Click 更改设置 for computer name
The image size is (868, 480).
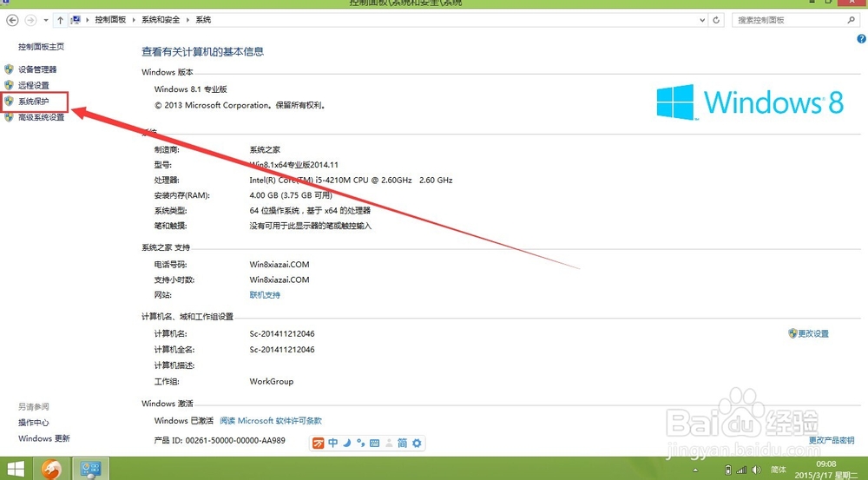(x=813, y=334)
